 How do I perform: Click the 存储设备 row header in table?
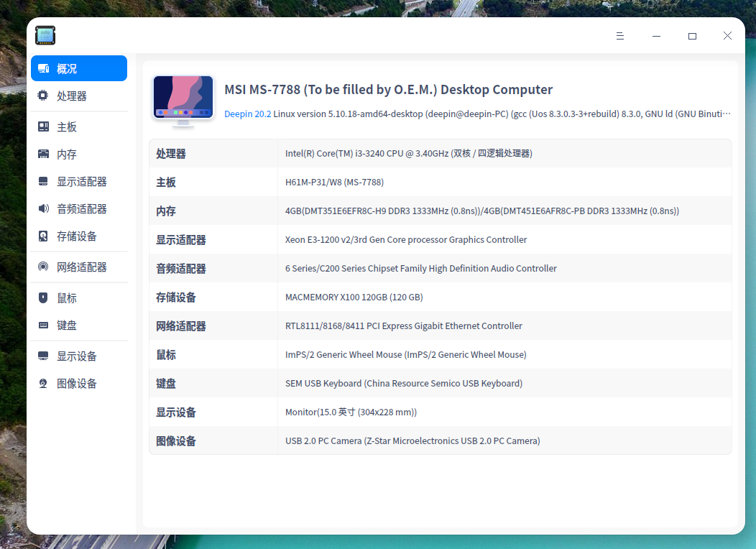[x=175, y=297]
